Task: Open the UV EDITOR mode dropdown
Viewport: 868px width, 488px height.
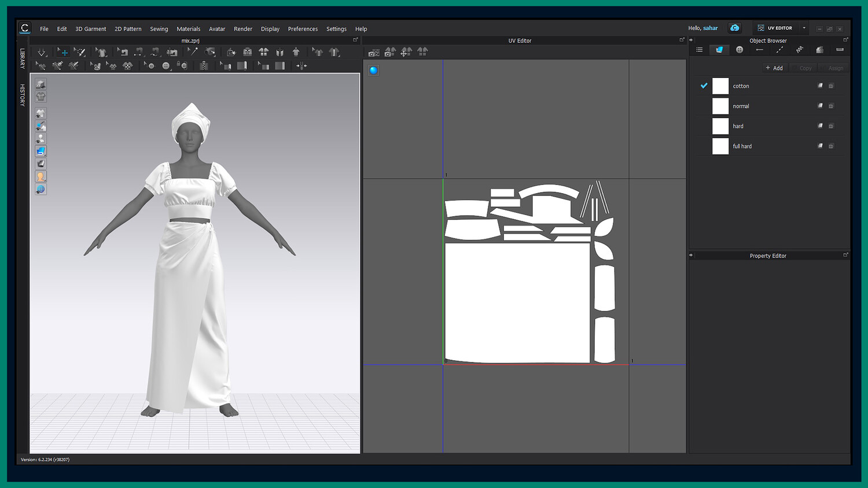Action: [804, 28]
